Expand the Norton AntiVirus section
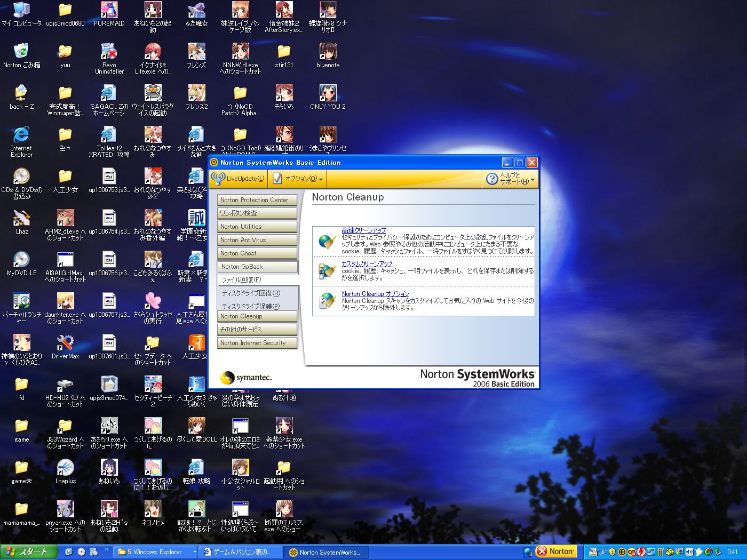This screenshot has width=747, height=560. tap(257, 240)
